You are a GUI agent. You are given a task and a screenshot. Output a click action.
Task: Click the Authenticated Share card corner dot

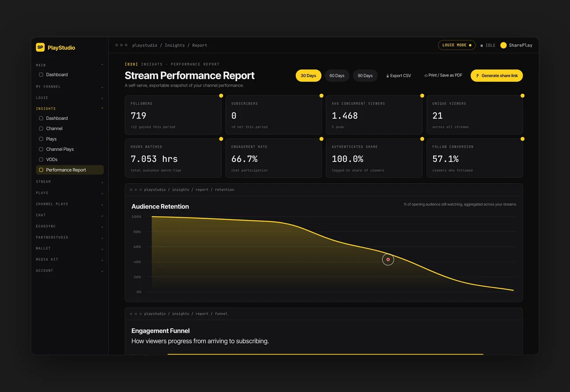click(x=422, y=139)
